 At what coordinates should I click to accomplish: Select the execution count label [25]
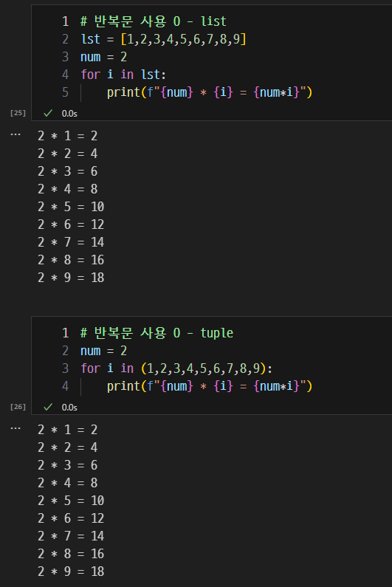click(x=18, y=113)
